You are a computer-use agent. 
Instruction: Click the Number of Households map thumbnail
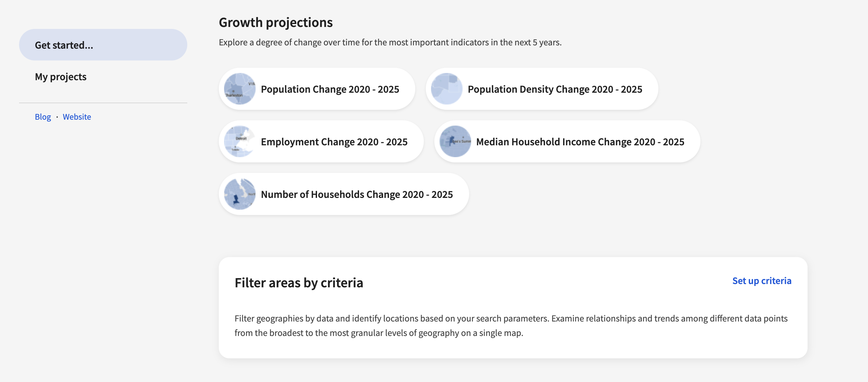point(240,194)
